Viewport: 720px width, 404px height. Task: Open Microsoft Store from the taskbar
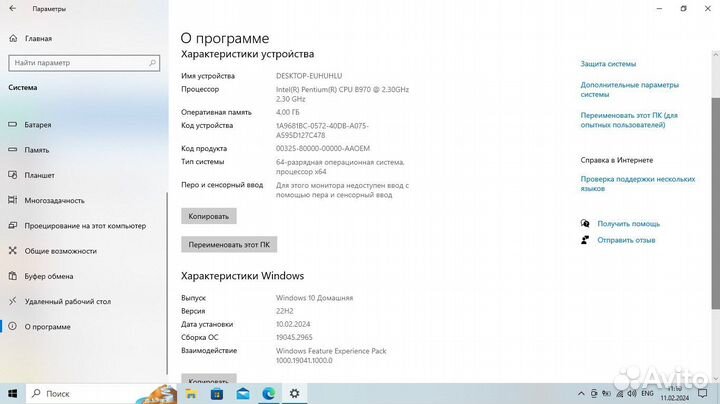coord(217,393)
